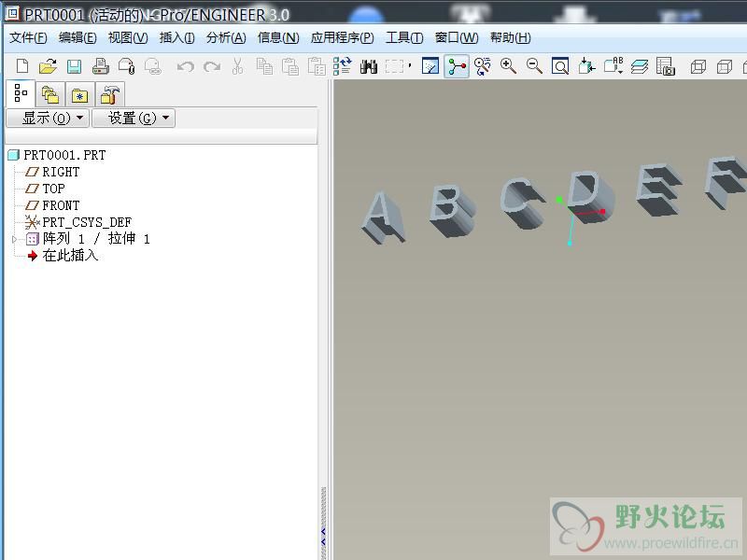Expand the 阵列 1 / 拉伸 1 pattern node

tap(14, 239)
